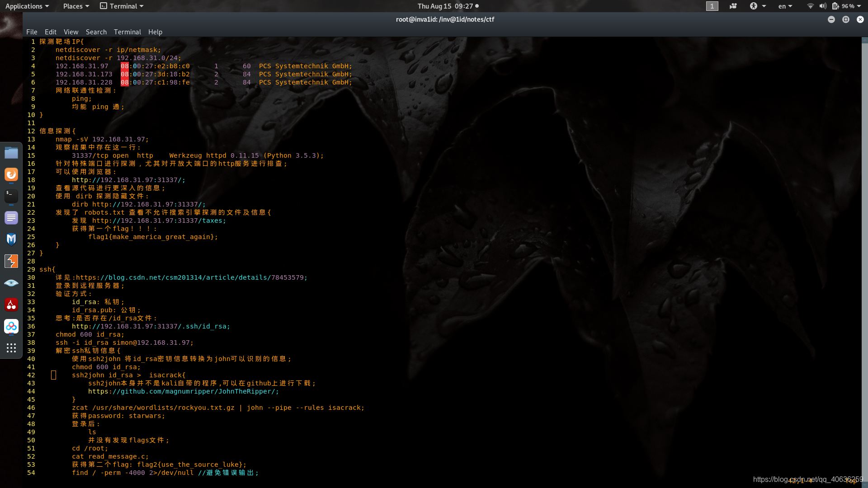Click the zcat rockyou.txt.gz command line
The height and width of the screenshot is (488, 868).
coord(218,408)
